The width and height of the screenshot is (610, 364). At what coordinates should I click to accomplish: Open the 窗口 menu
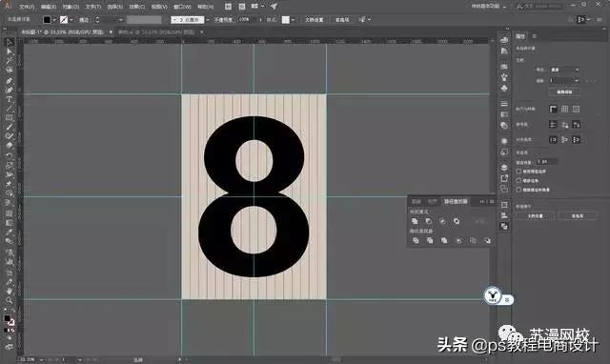click(x=182, y=7)
